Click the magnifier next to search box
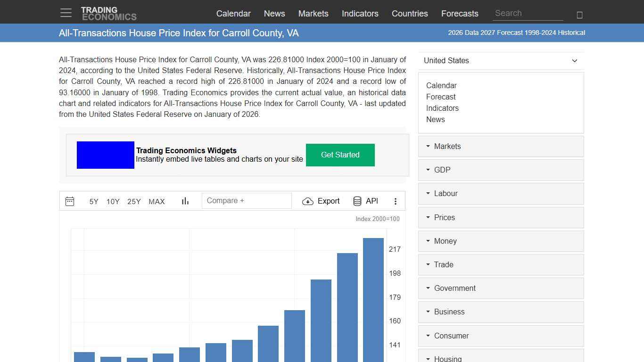644x362 pixels. pos(579,14)
